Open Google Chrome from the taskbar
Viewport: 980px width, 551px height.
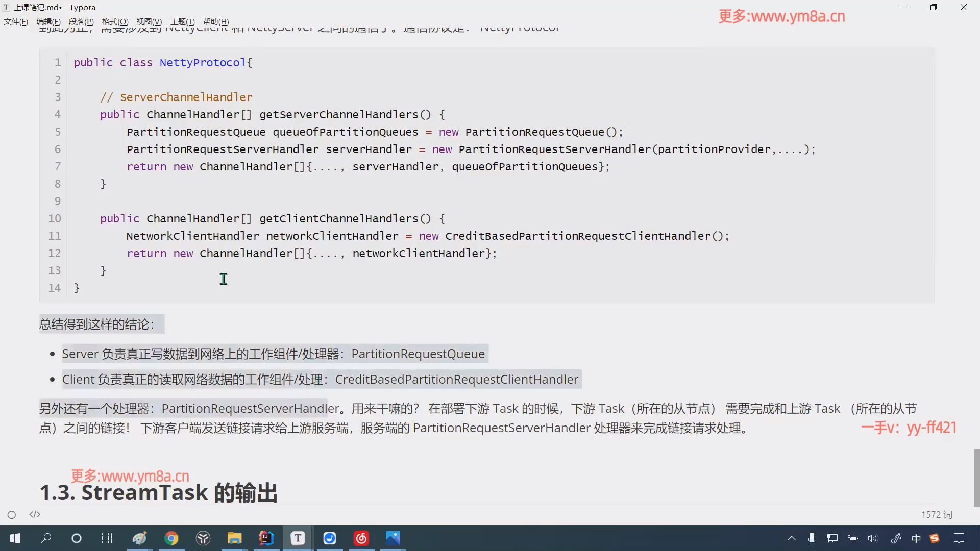click(171, 538)
